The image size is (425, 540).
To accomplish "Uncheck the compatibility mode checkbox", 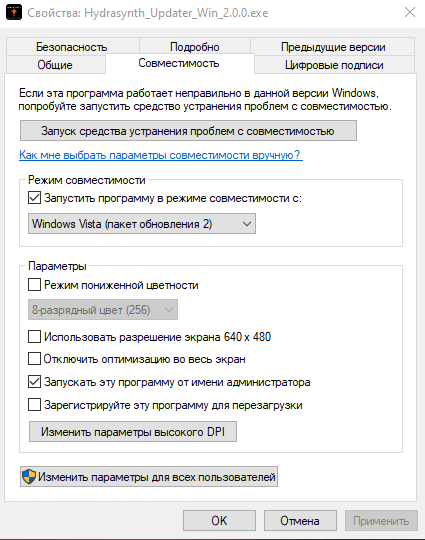I will (x=34, y=198).
